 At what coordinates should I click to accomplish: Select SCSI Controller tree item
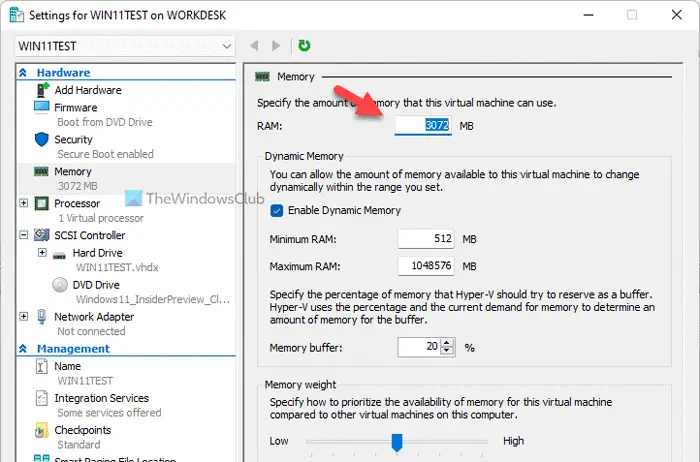89,235
